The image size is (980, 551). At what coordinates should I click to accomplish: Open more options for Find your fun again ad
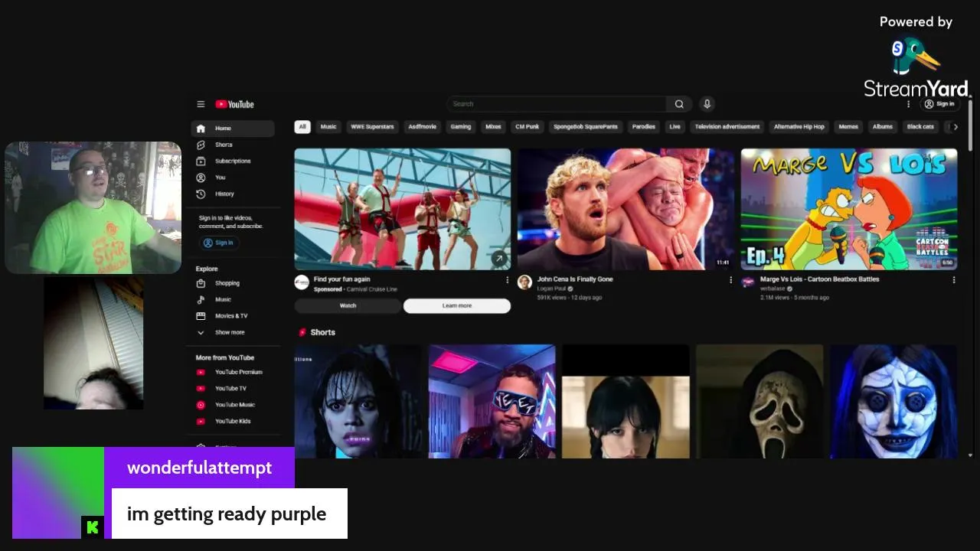(507, 280)
